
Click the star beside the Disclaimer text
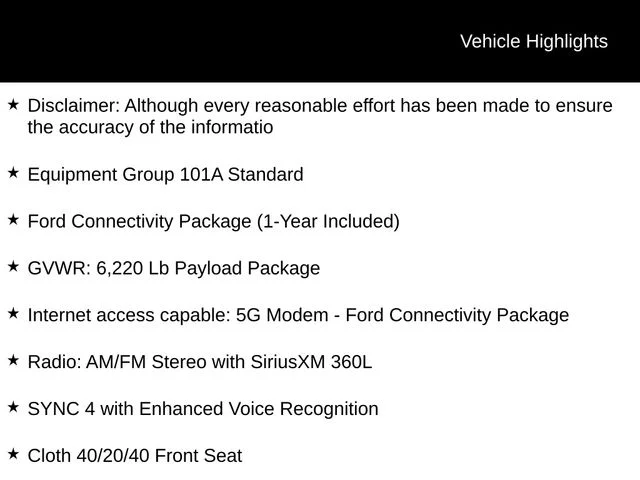point(13,104)
